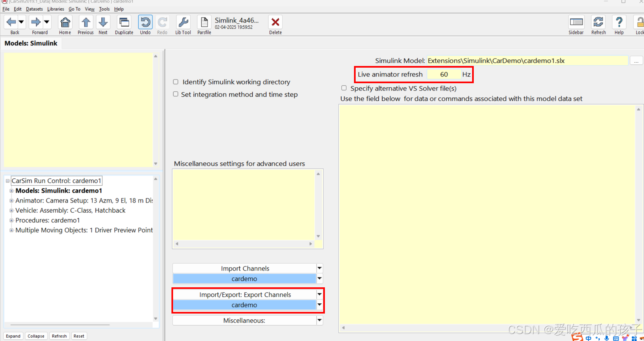The height and width of the screenshot is (341, 644).
Task: Check Specify alternative VS Solver file(s)
Action: pos(344,88)
